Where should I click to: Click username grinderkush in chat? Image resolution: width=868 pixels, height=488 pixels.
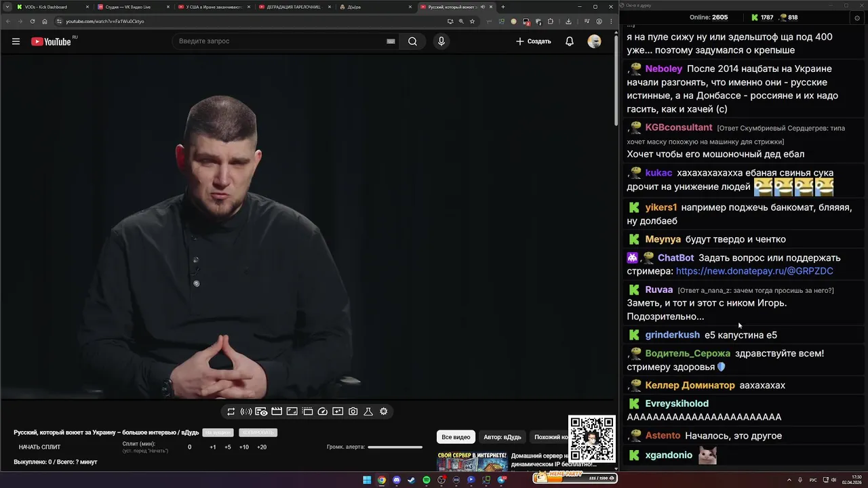click(672, 335)
